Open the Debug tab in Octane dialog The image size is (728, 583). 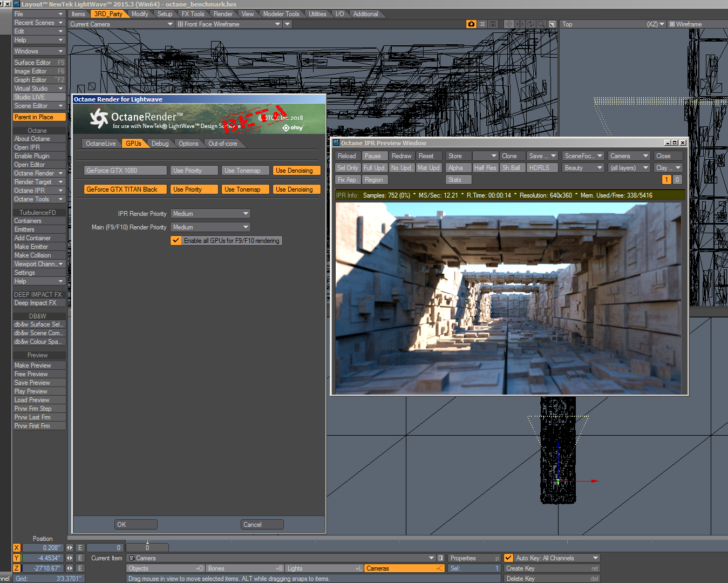click(160, 144)
